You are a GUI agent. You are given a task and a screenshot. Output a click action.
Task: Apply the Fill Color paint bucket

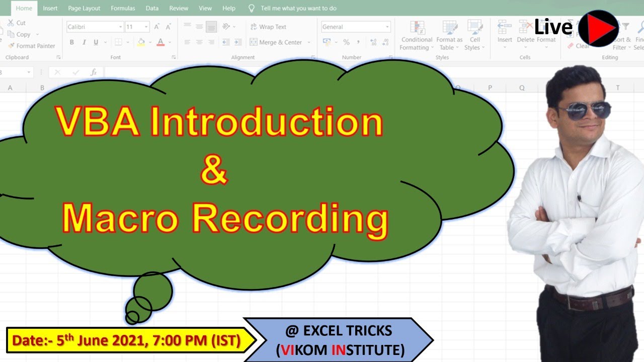pyautogui.click(x=141, y=42)
